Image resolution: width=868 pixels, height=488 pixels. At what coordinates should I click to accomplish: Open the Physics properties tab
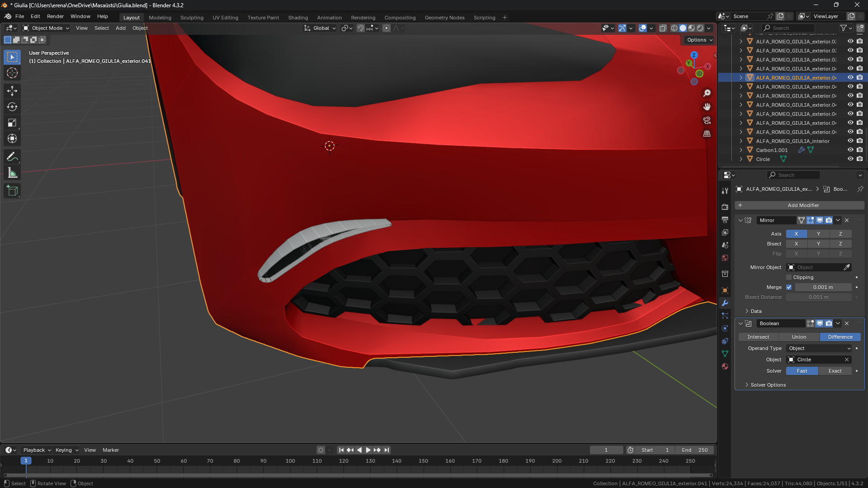click(725, 328)
